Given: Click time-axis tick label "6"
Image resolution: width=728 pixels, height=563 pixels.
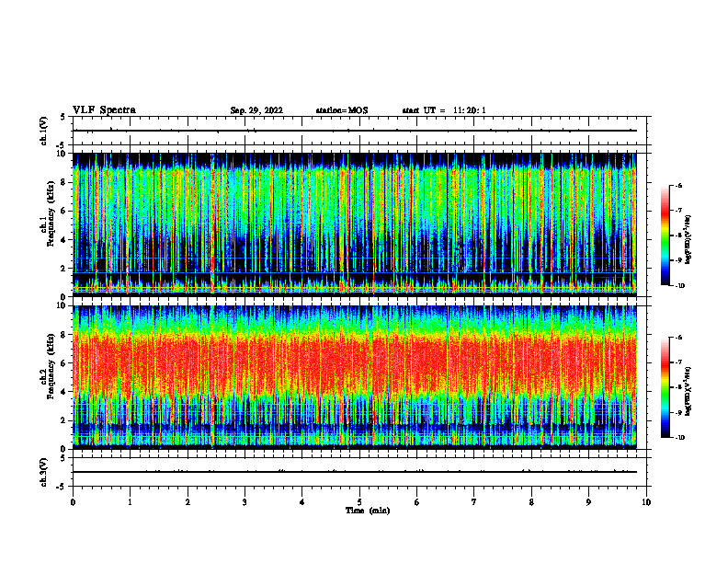Looking at the screenshot, I should 417,502.
